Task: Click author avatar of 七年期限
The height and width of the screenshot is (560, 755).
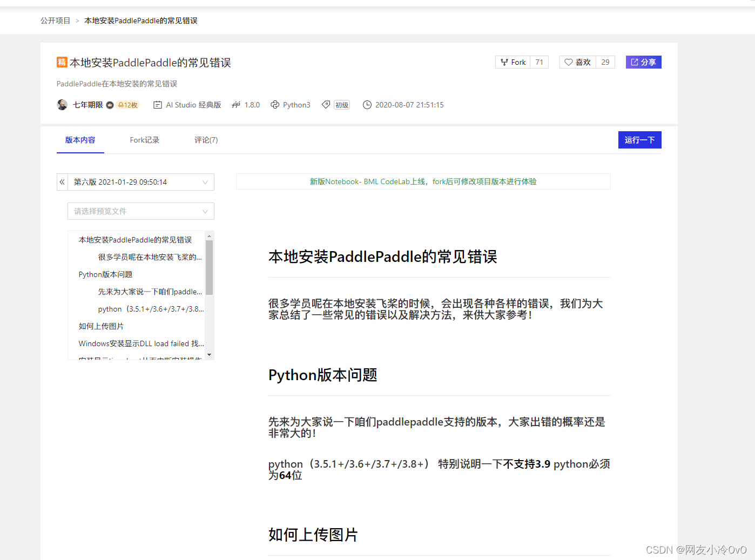Action: pyautogui.click(x=62, y=105)
